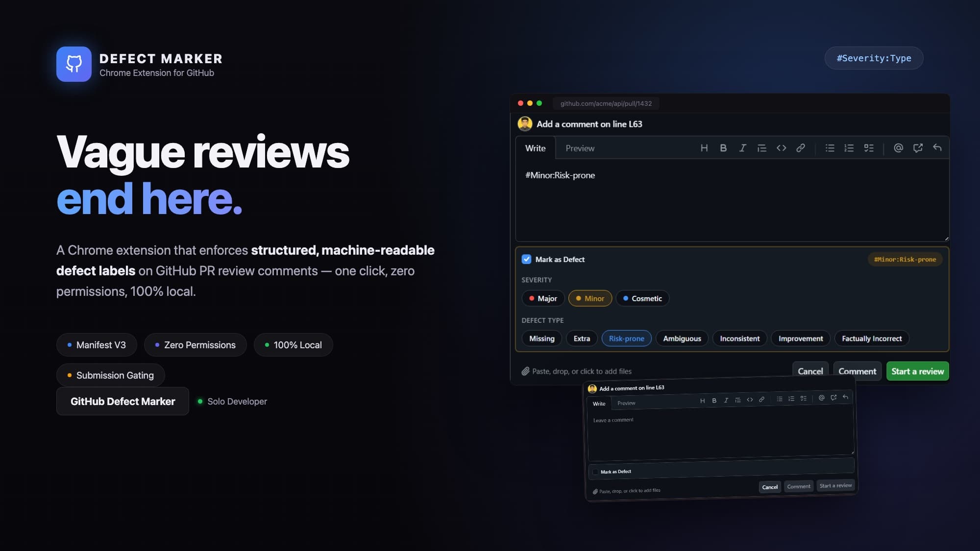Screen dimensions: 980x551
Task: Click the #Severity:Type badge
Action: (874, 58)
